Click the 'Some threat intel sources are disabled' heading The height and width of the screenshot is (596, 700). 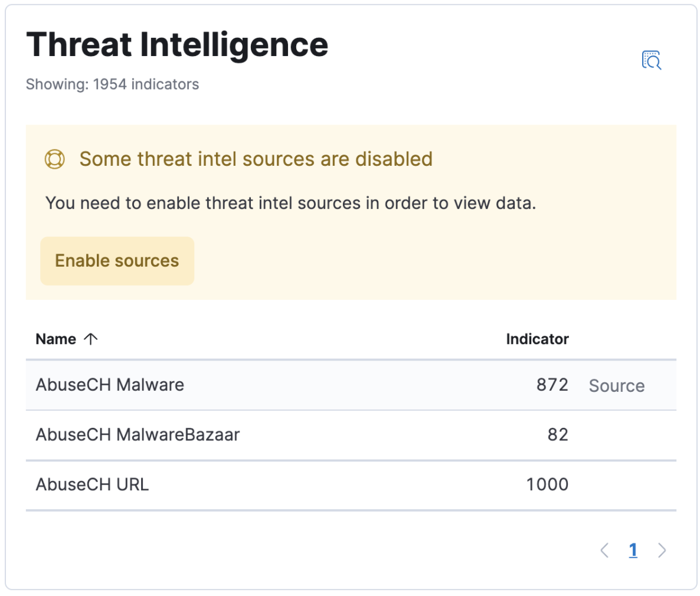tap(256, 159)
